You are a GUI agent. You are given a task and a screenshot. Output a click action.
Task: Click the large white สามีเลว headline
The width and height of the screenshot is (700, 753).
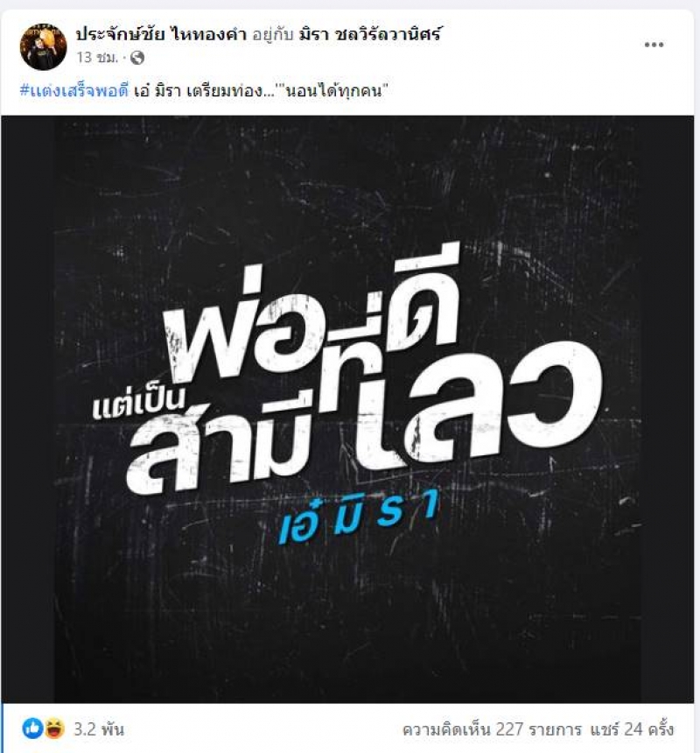click(x=365, y=418)
